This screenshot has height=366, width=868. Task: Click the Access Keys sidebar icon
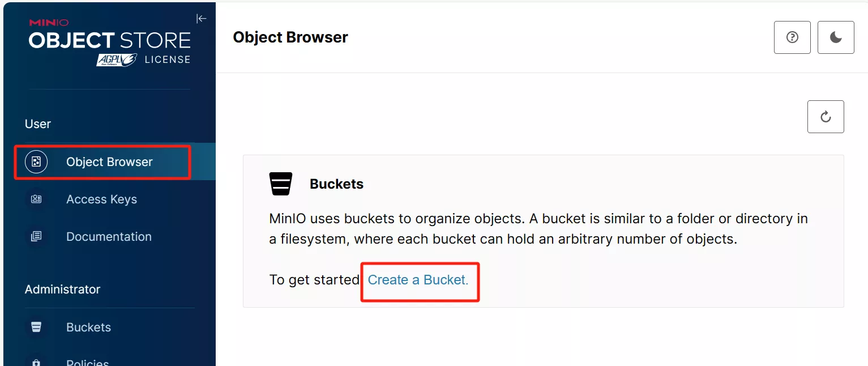[x=36, y=199]
